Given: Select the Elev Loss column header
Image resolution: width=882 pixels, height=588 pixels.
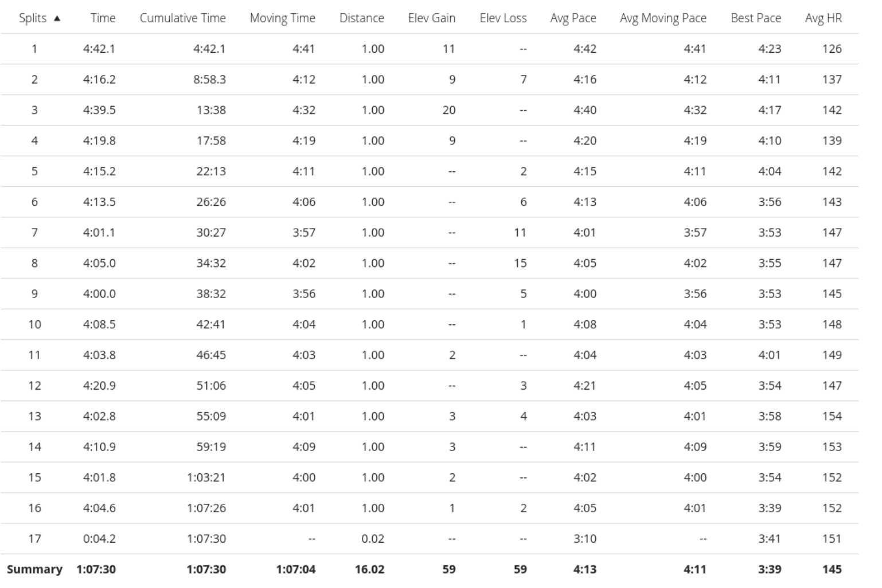Looking at the screenshot, I should tap(503, 18).
